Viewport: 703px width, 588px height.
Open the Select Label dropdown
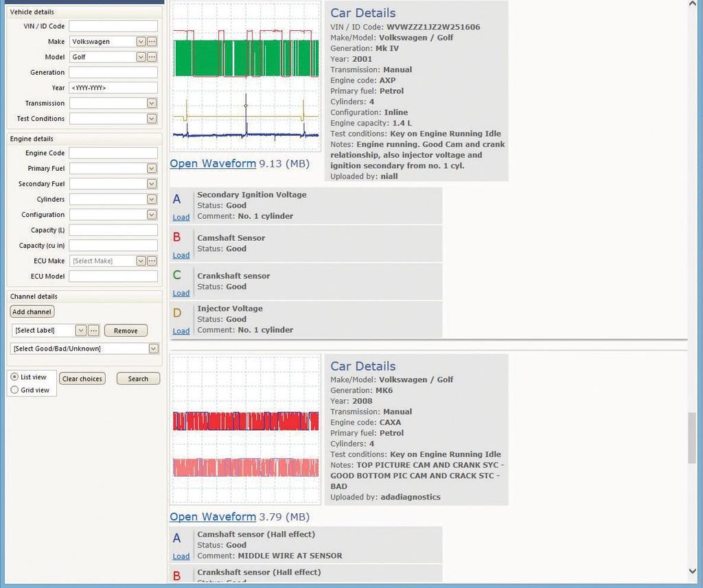81,331
